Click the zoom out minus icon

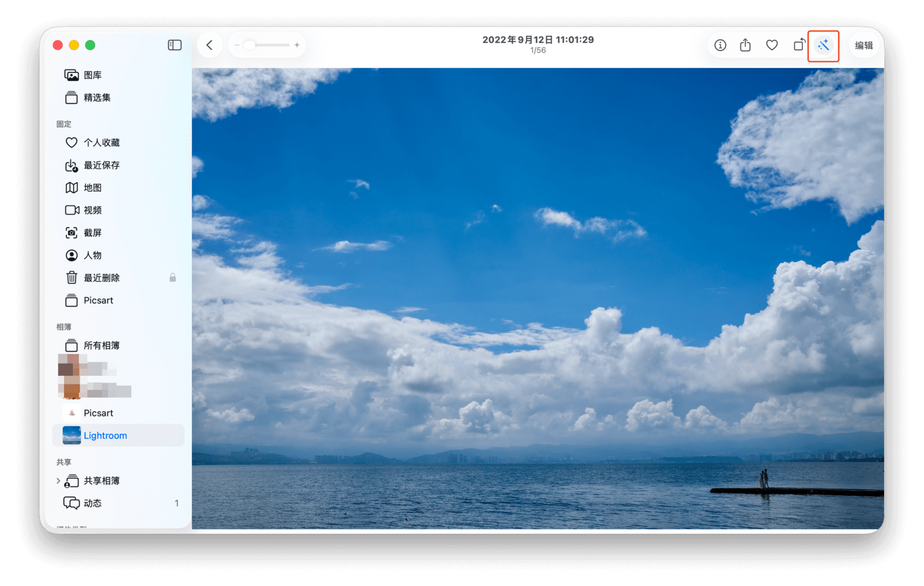237,45
